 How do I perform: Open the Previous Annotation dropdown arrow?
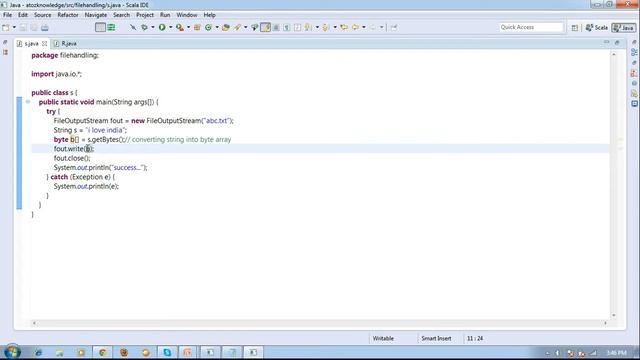(335, 27)
